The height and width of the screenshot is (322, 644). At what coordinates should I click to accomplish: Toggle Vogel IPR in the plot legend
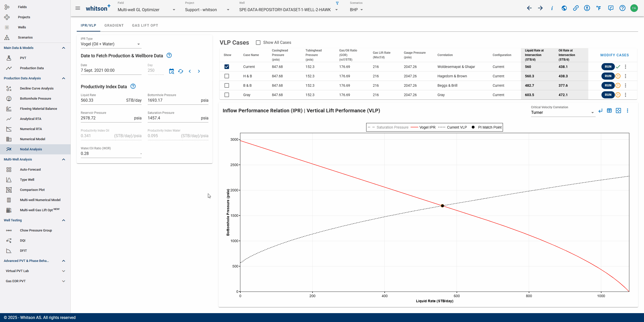423,127
